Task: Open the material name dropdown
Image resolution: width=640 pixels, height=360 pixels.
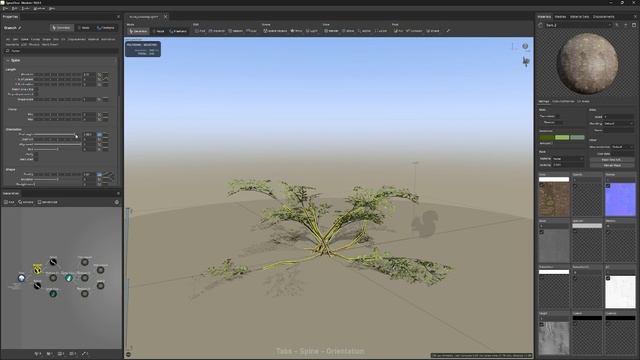Action: (578, 25)
